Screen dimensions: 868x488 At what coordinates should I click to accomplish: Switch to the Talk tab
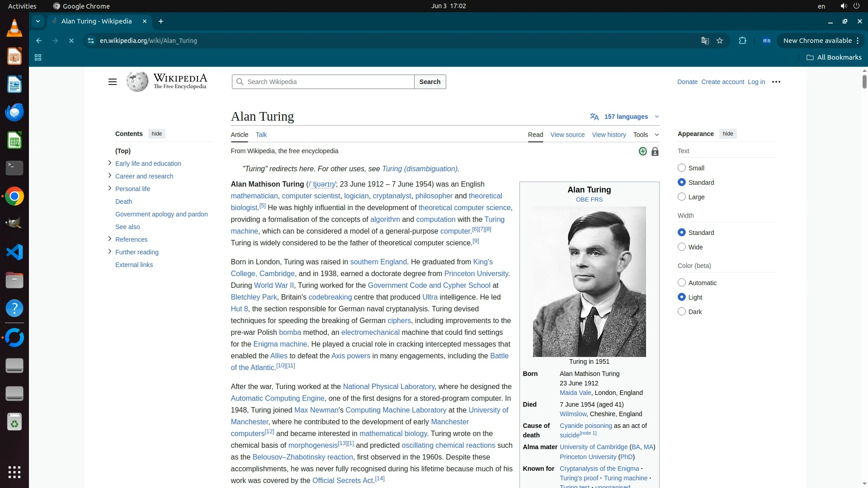point(261,135)
